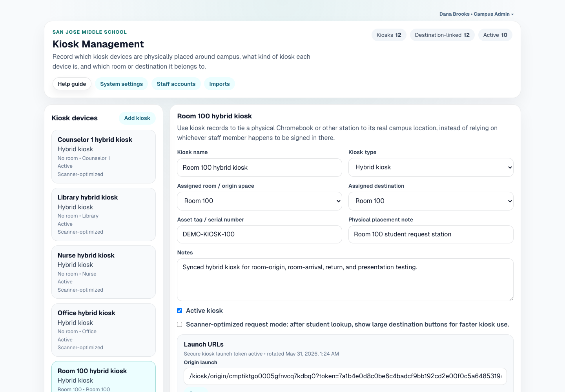Image resolution: width=565 pixels, height=392 pixels.
Task: Click the Origin launch URL field
Action: tap(345, 376)
